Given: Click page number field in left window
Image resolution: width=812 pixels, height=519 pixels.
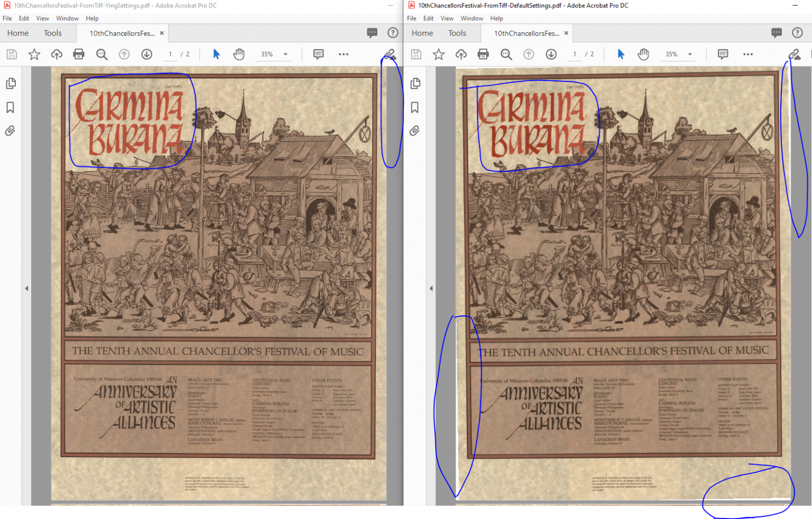Looking at the screenshot, I should click(170, 54).
